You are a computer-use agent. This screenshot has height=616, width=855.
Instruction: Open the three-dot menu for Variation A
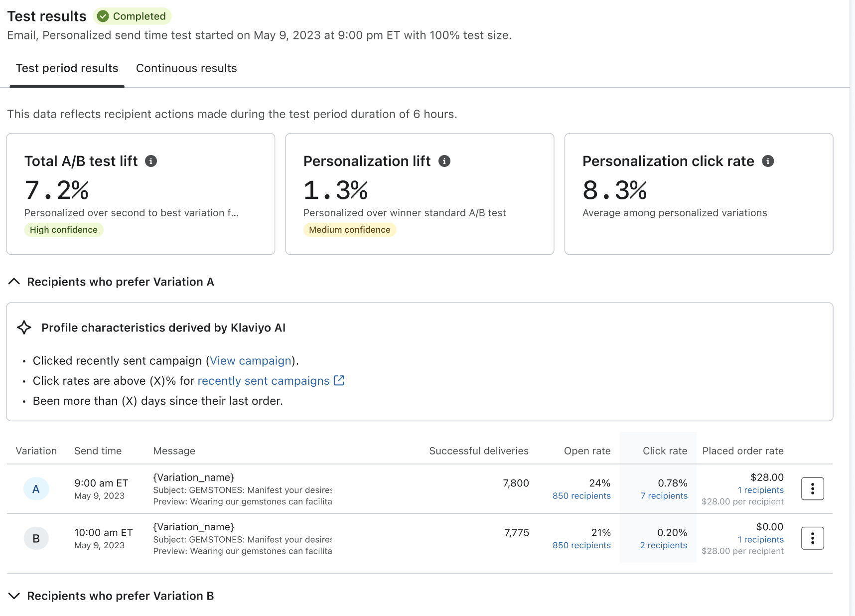[812, 488]
